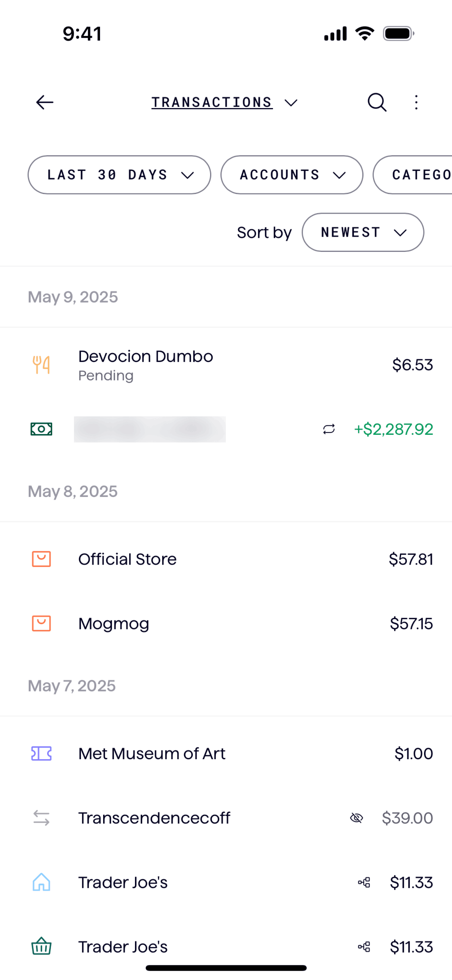This screenshot has width=452, height=980.
Task: Open the Transactions title dropdown
Action: pyautogui.click(x=224, y=102)
